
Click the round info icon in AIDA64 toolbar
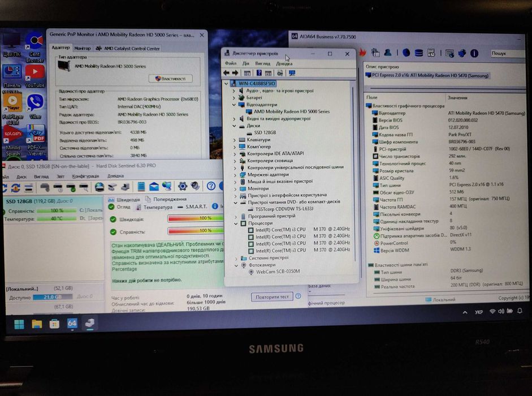pos(474,53)
